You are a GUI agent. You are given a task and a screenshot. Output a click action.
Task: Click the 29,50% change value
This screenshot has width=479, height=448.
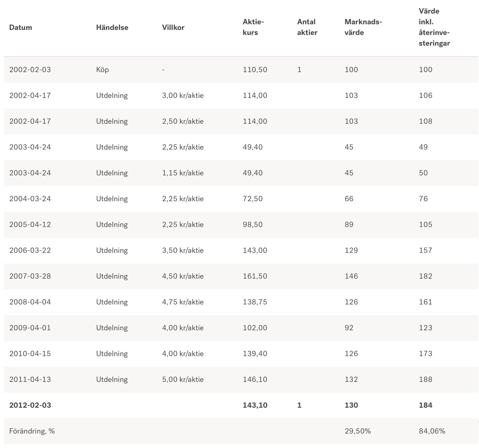pyautogui.click(x=358, y=431)
